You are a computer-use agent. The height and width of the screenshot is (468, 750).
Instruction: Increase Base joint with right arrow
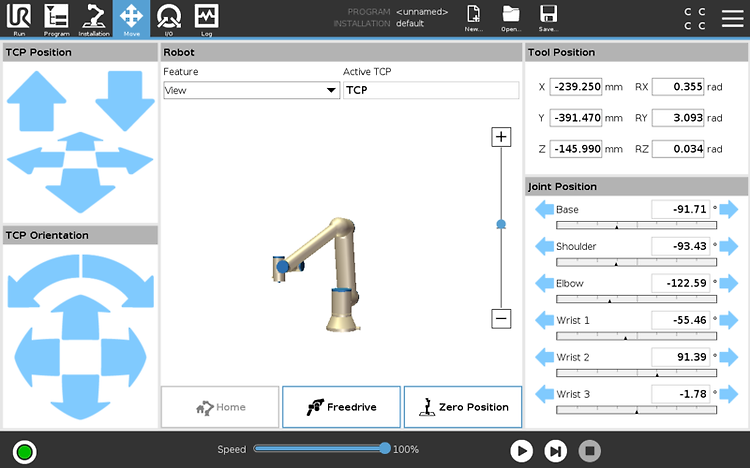tap(728, 210)
